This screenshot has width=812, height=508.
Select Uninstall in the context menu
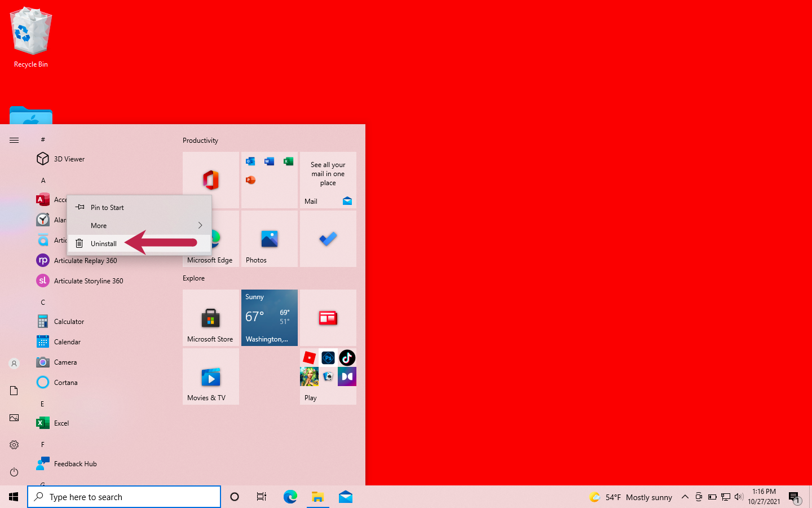point(139,244)
